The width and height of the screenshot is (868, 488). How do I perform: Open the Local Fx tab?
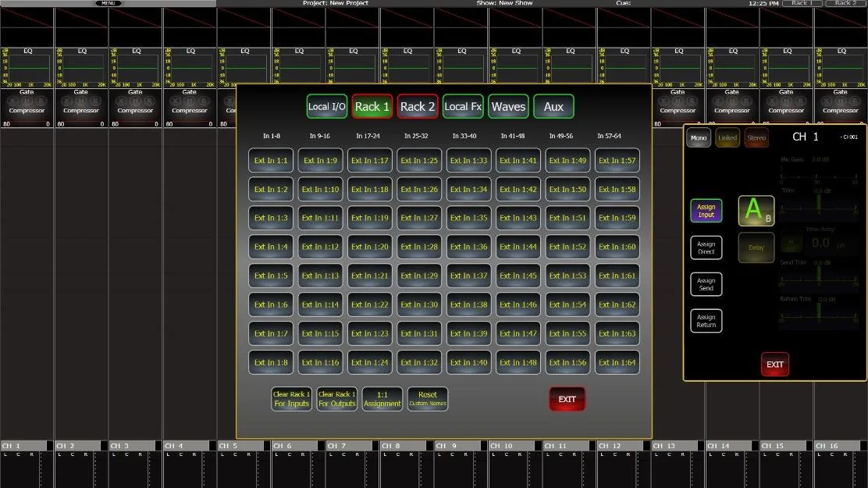click(463, 106)
